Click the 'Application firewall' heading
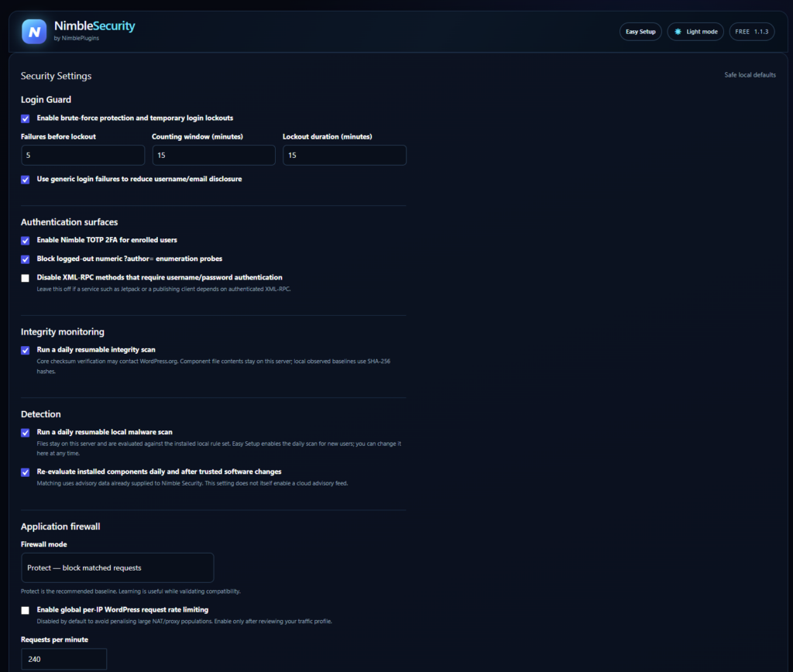 coord(60,526)
